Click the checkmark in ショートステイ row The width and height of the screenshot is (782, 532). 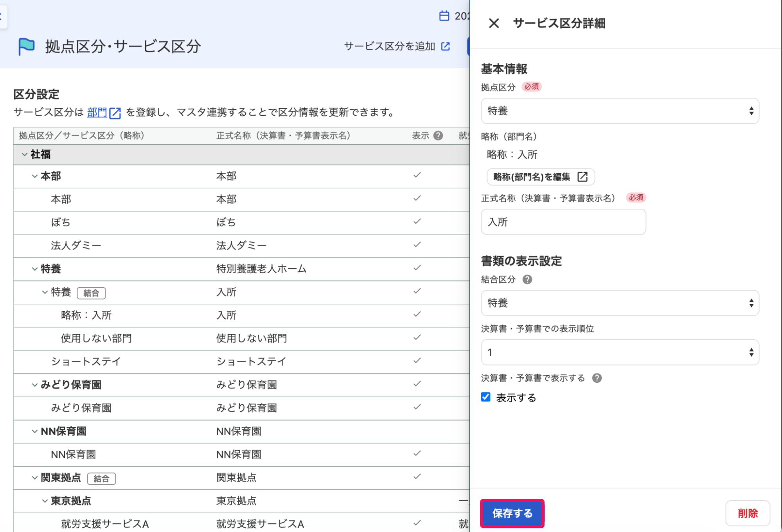[x=417, y=360]
